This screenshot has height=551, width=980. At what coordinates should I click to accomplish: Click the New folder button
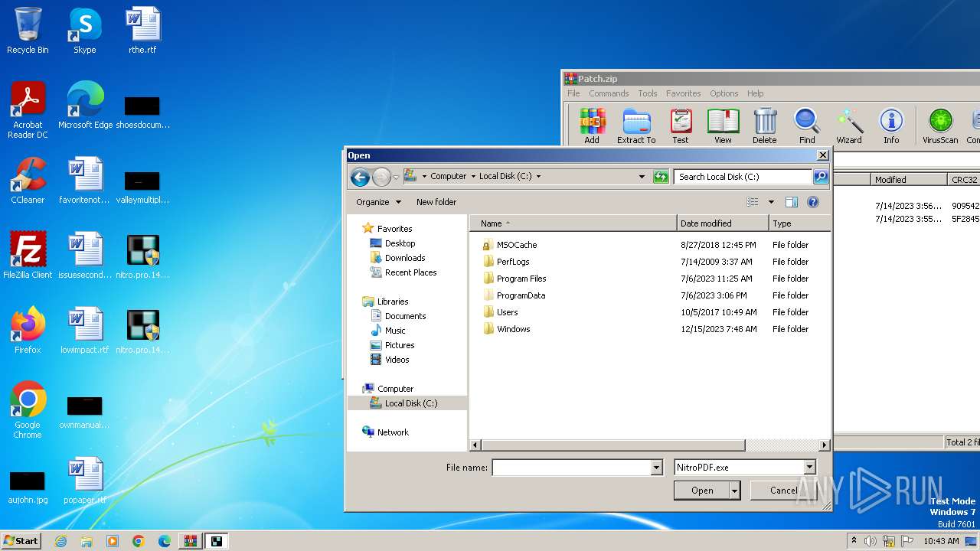click(436, 202)
